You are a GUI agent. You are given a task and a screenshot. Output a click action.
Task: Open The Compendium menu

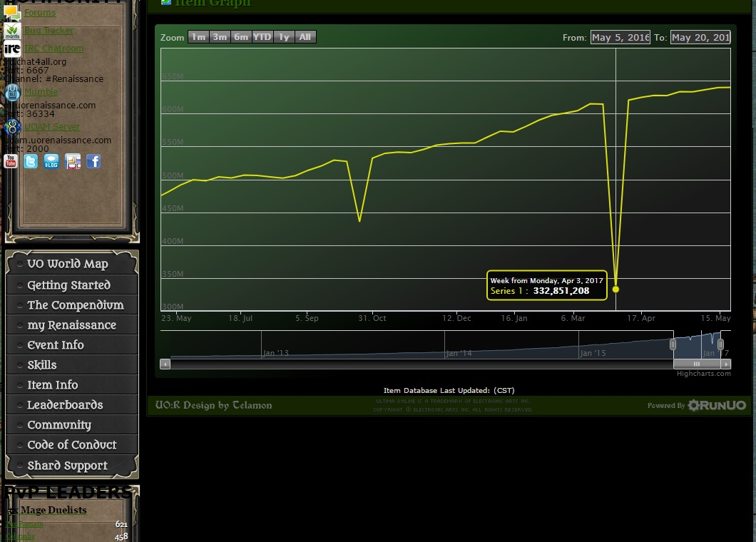click(x=72, y=305)
